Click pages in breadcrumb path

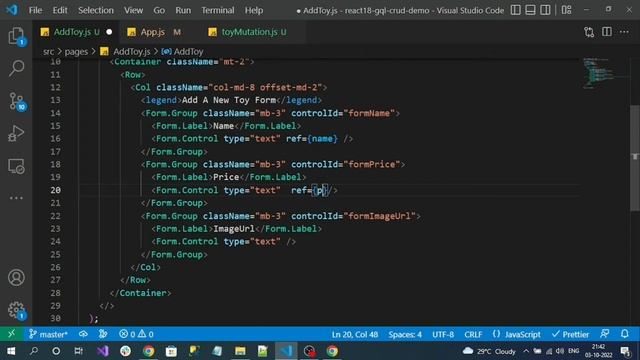click(76, 51)
